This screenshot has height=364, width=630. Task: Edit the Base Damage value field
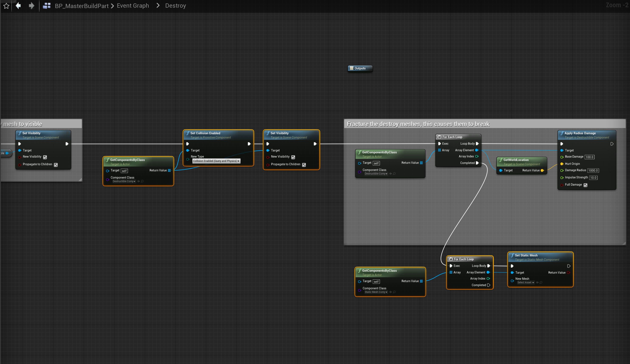589,157
